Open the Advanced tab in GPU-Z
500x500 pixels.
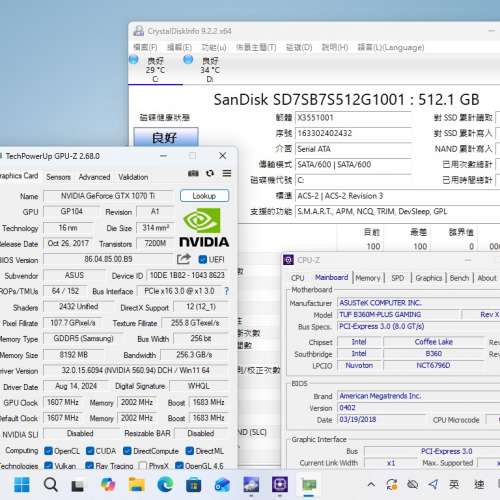(94, 177)
